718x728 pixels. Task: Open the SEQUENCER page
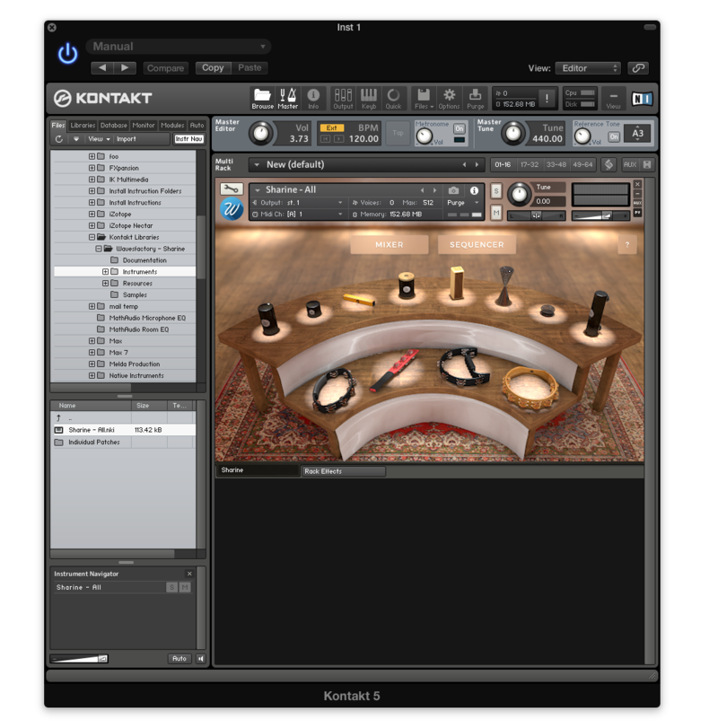click(477, 244)
